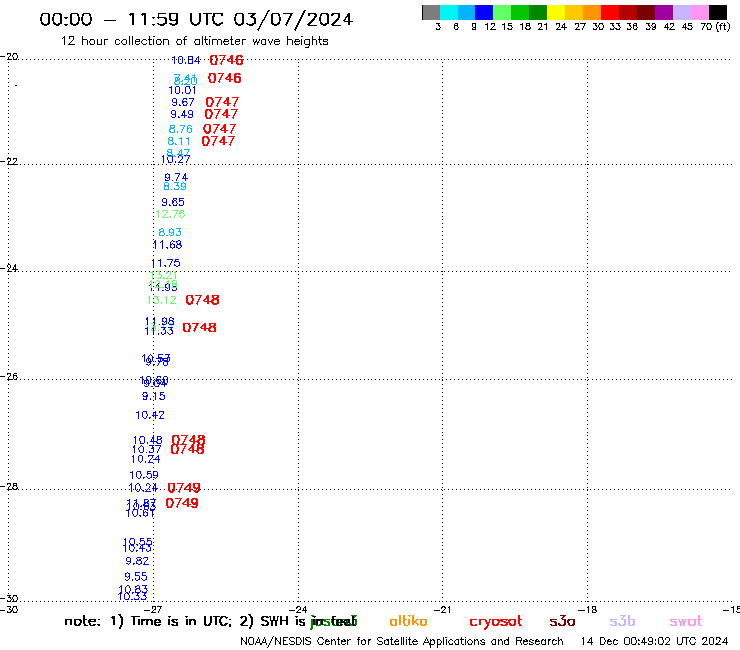This screenshot has width=740, height=650.
Task: Click the wave height value 11.33
Action: pyautogui.click(x=159, y=331)
